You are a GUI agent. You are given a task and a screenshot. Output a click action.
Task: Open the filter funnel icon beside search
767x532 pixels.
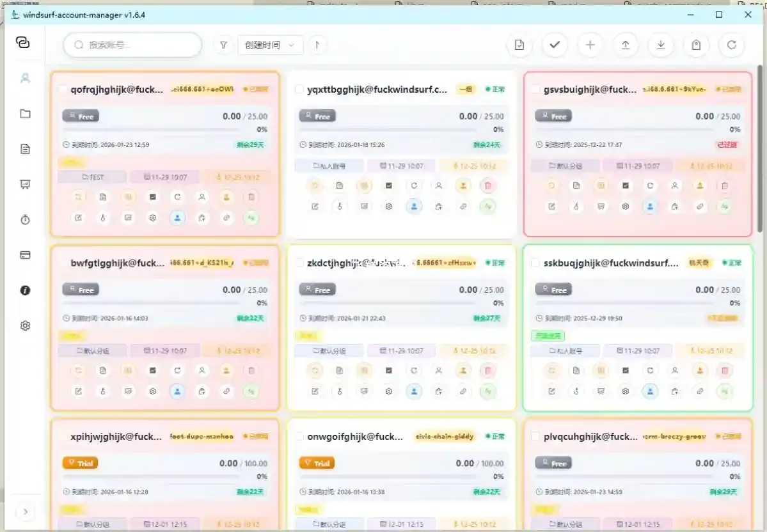(x=223, y=45)
